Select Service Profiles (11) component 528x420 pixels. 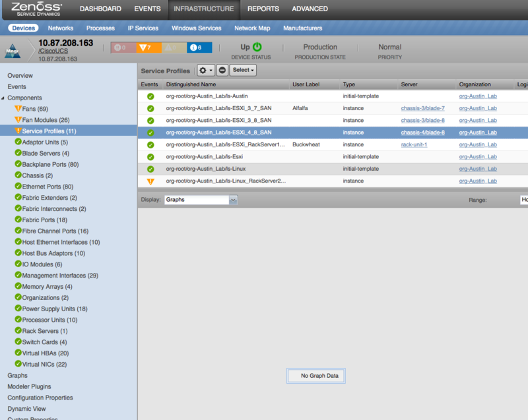(69, 131)
